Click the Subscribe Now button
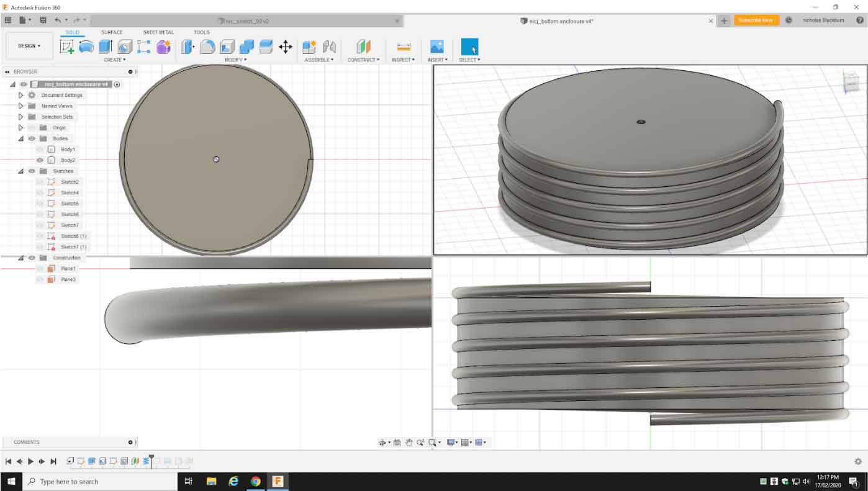 pos(756,20)
